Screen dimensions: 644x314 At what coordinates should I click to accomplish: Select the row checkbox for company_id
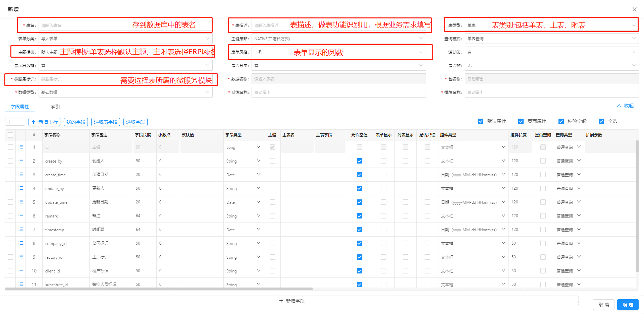(x=10, y=243)
